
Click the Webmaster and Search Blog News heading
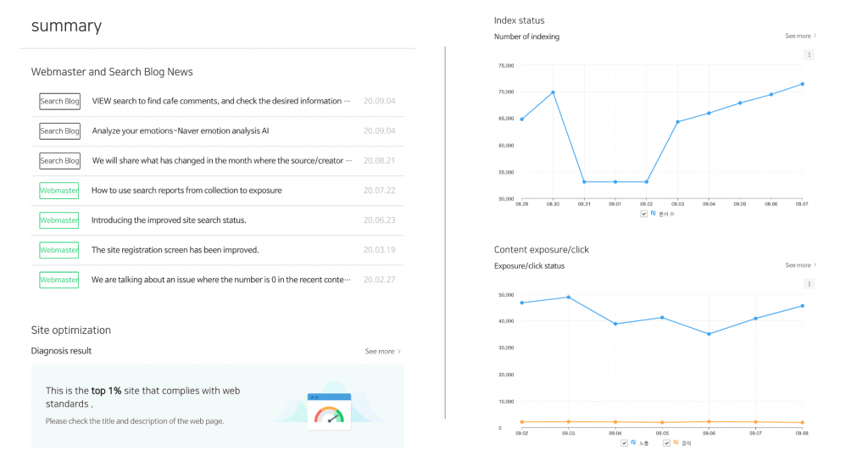click(x=112, y=72)
